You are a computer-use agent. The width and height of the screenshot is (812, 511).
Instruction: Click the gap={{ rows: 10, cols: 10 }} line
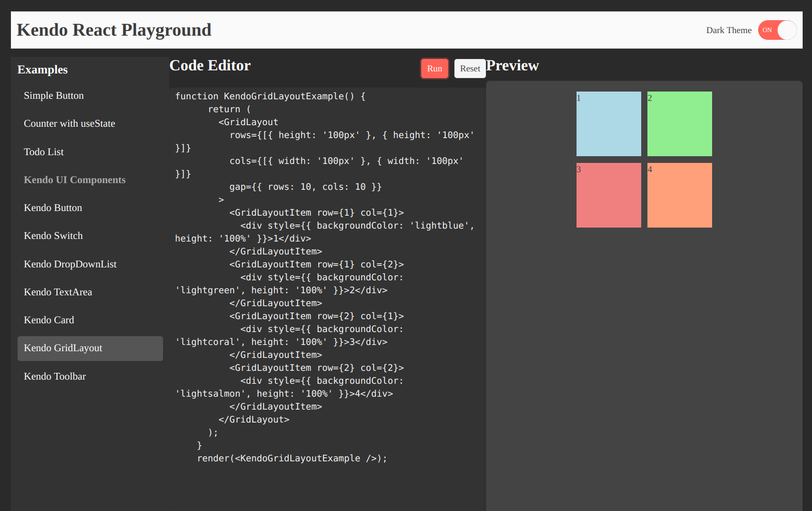click(x=305, y=187)
